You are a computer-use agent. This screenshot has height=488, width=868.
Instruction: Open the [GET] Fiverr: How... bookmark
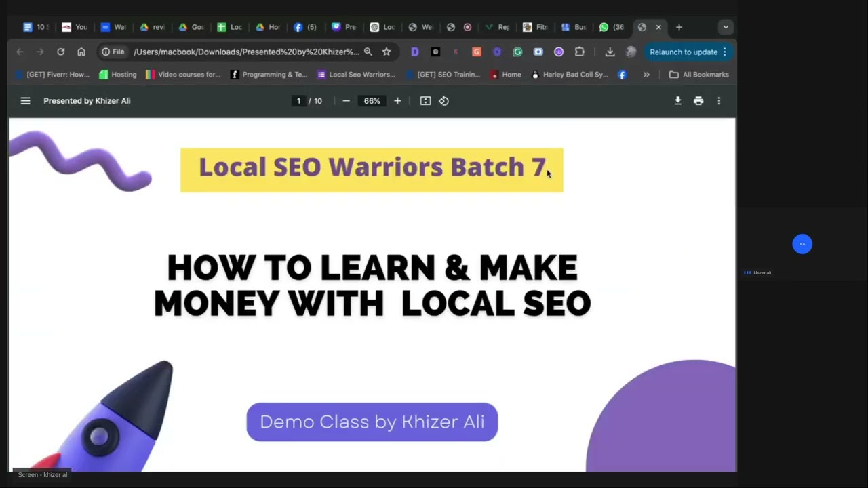pos(52,75)
